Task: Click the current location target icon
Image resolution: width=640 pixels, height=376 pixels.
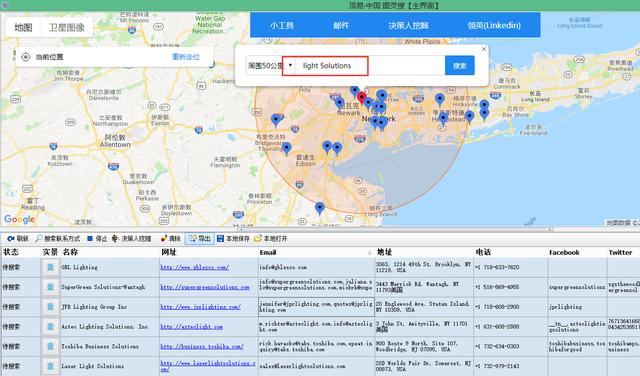Action: point(26,57)
